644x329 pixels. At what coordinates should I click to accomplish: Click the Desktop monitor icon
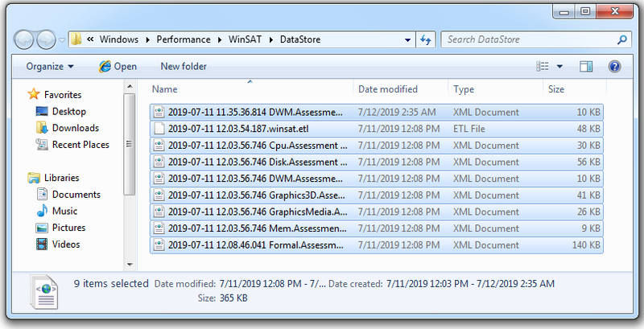pos(42,112)
